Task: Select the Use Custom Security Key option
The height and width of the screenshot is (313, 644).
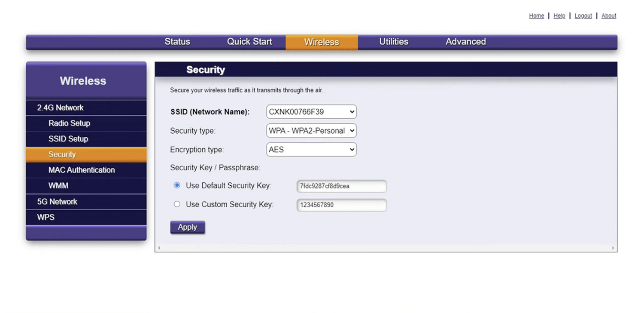Action: 177,204
